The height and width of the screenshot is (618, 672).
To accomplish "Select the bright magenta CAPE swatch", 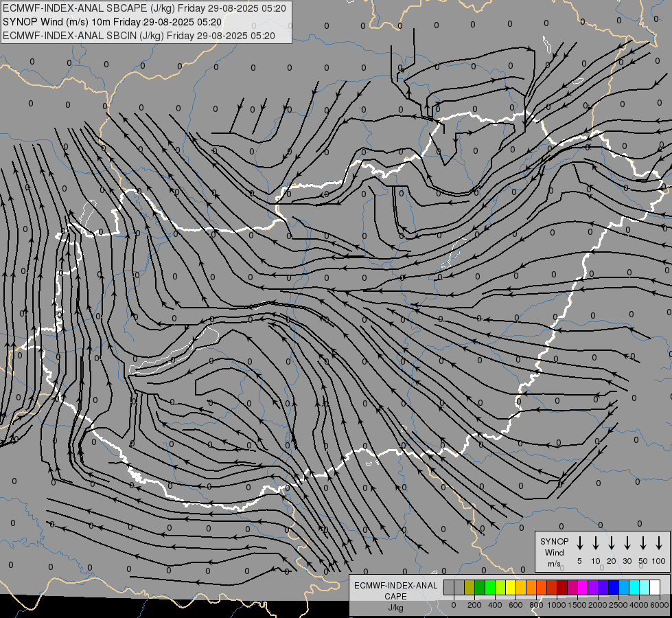I will [583, 587].
